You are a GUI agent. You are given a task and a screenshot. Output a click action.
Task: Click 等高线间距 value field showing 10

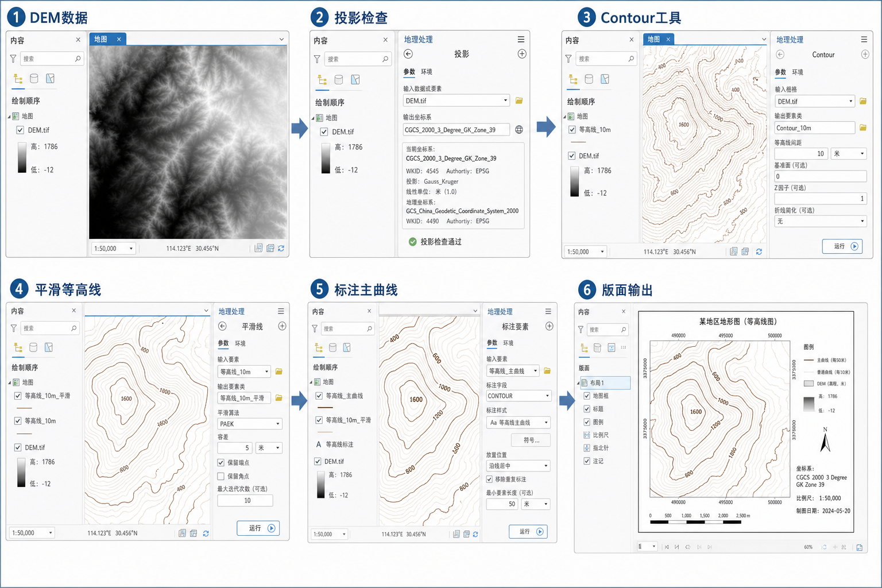point(801,154)
